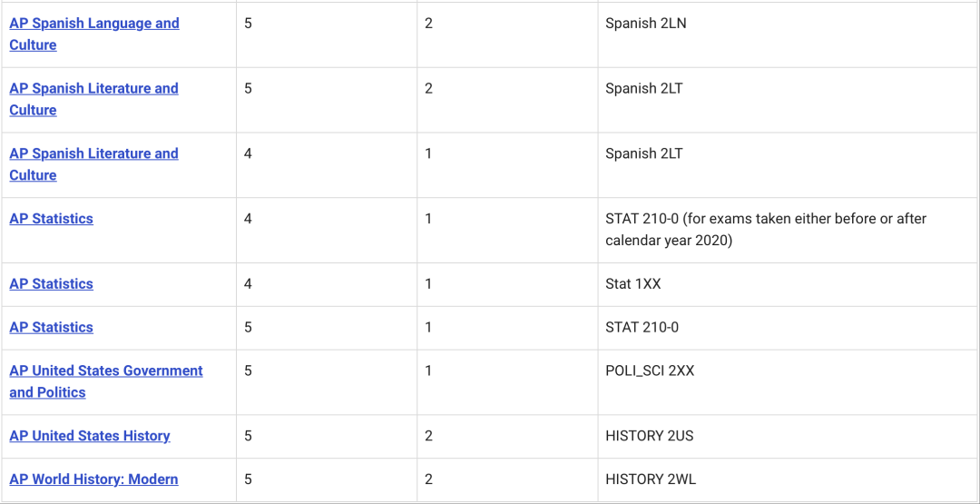Select STAT 210-0 text in score 5 row
Viewport: 980px width, 504px height.
point(642,327)
